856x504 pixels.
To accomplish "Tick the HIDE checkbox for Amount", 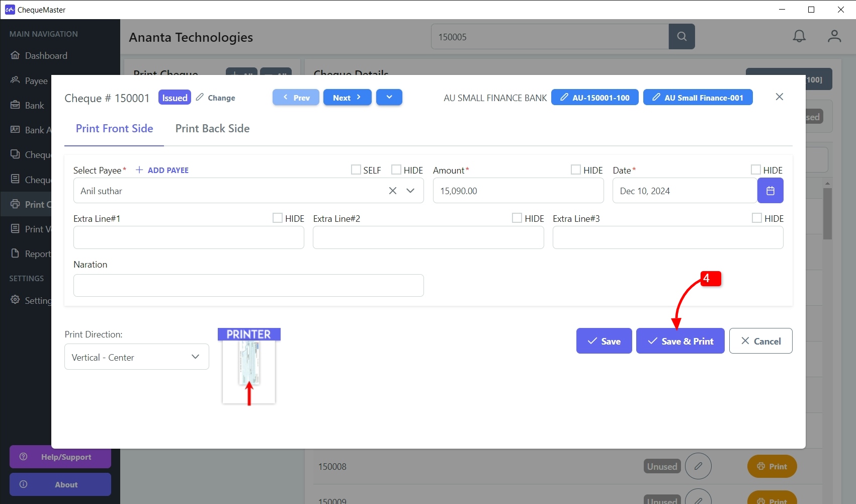I will [576, 170].
